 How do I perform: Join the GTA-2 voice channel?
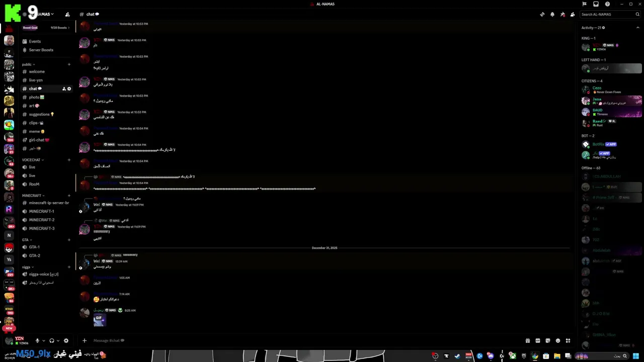pyautogui.click(x=47, y=255)
